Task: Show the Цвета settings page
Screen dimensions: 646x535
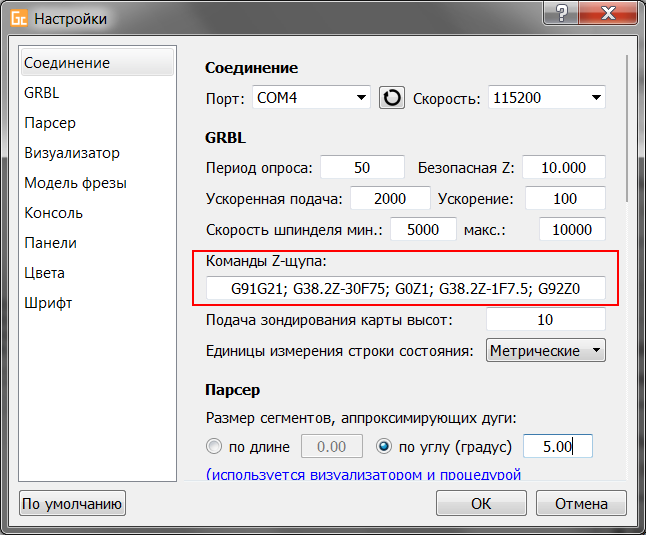Action: 45,273
